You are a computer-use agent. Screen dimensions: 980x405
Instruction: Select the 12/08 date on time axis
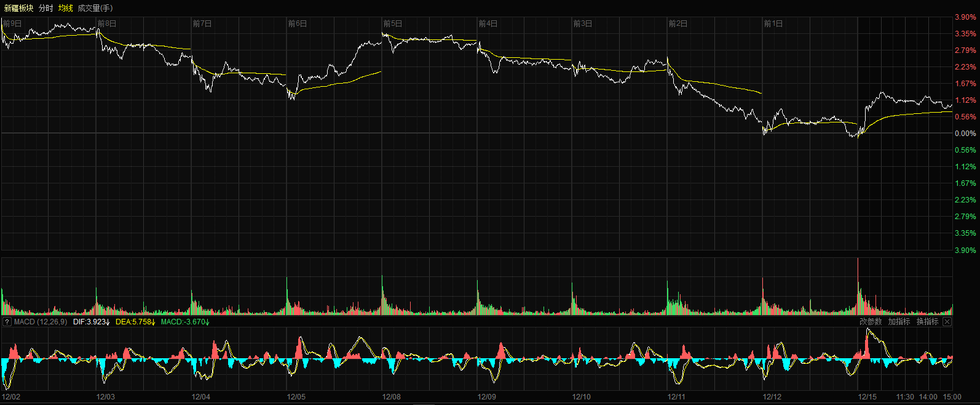coord(392,397)
